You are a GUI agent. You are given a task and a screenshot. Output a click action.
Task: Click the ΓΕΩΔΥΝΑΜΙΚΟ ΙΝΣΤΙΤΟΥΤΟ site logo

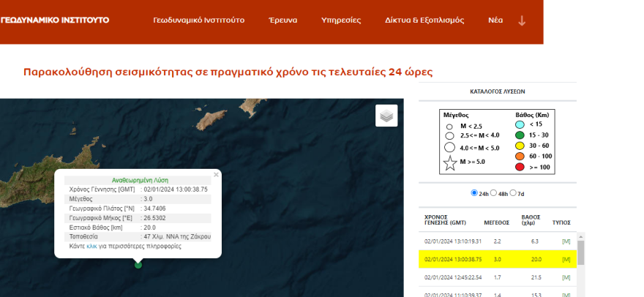pos(55,20)
